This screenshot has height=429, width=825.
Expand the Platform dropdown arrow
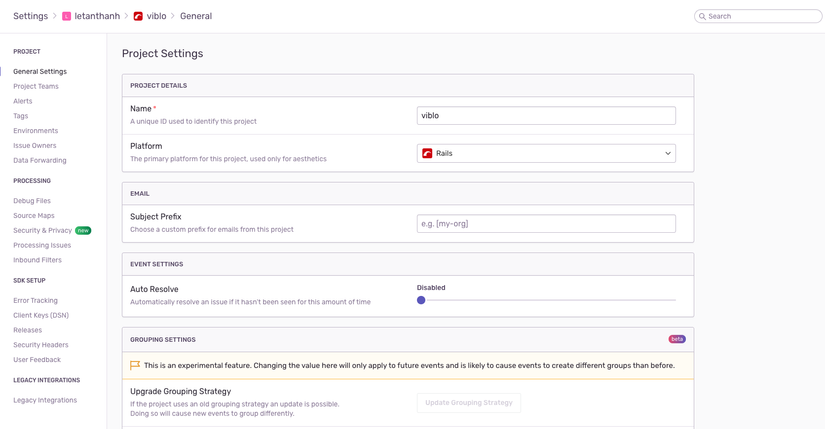tap(668, 154)
